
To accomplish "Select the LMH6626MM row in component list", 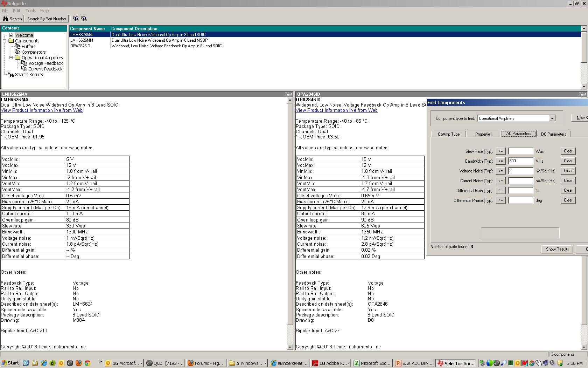I will [325, 40].
